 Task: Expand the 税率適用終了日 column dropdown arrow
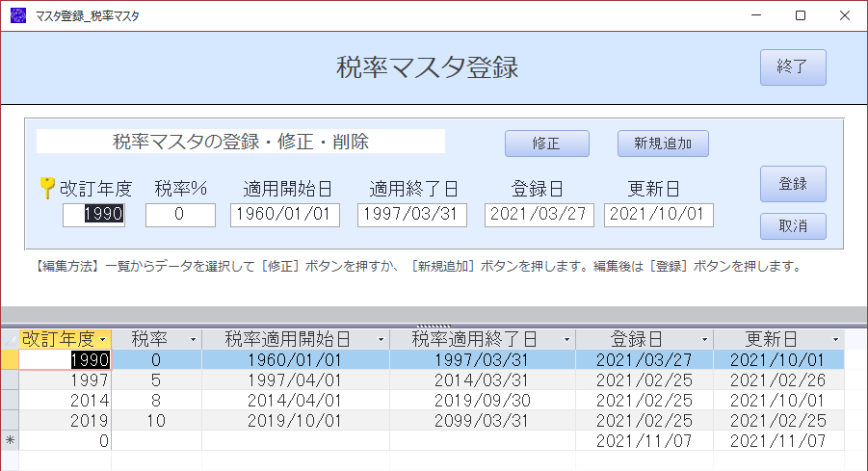point(566,339)
